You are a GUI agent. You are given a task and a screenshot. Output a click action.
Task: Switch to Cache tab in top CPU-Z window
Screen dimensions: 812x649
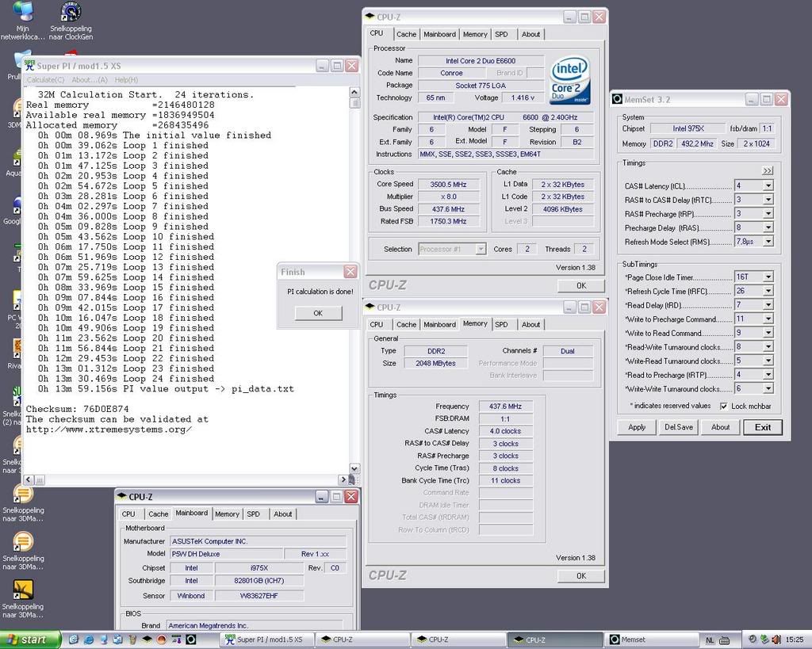click(406, 34)
